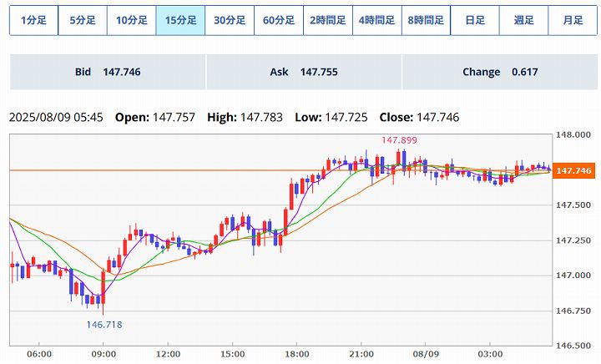Screen dimensions: 601x364
Task: Switch chart to 30分足
Action: coord(230,20)
